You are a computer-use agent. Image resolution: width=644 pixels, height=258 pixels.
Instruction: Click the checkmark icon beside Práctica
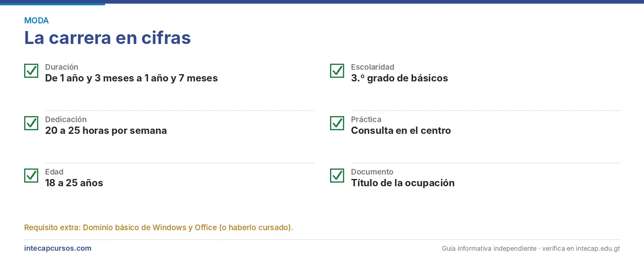[337, 123]
